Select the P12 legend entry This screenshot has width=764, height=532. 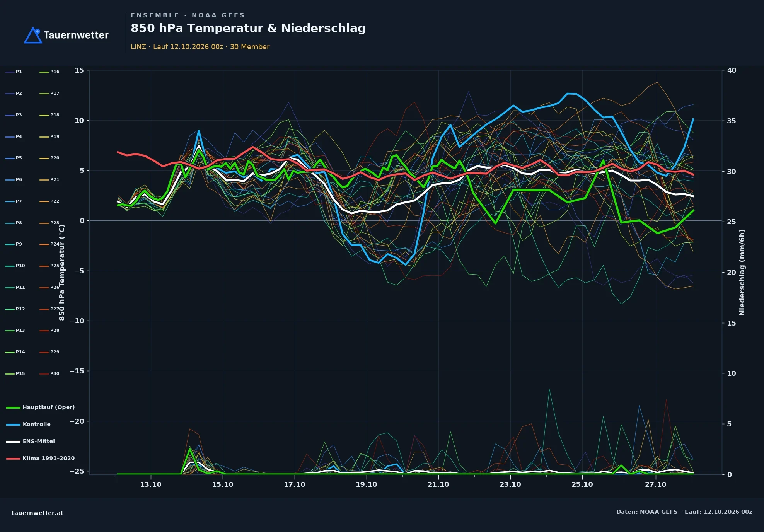[x=15, y=309]
